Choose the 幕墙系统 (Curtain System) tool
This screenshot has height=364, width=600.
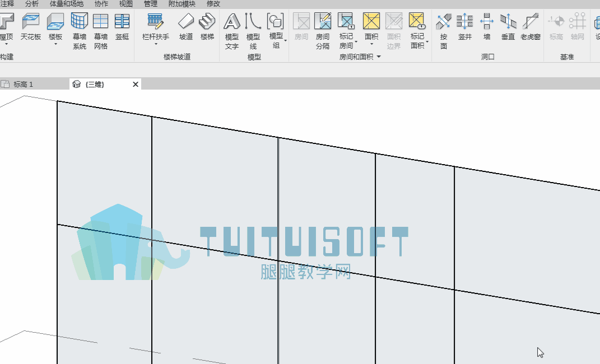point(80,31)
